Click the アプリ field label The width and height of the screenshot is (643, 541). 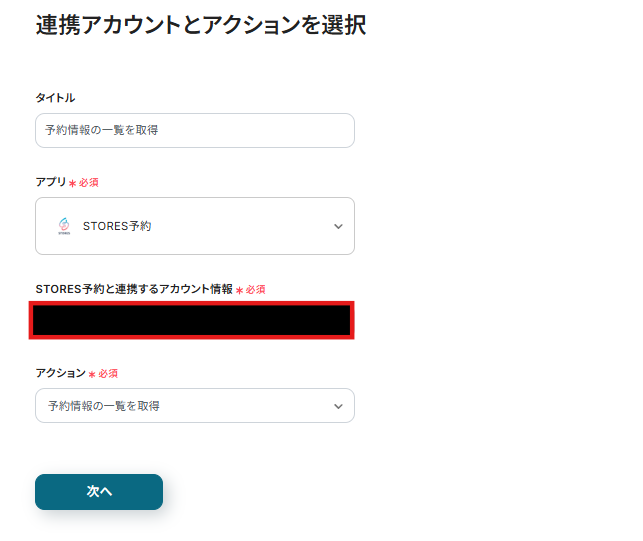50,183
